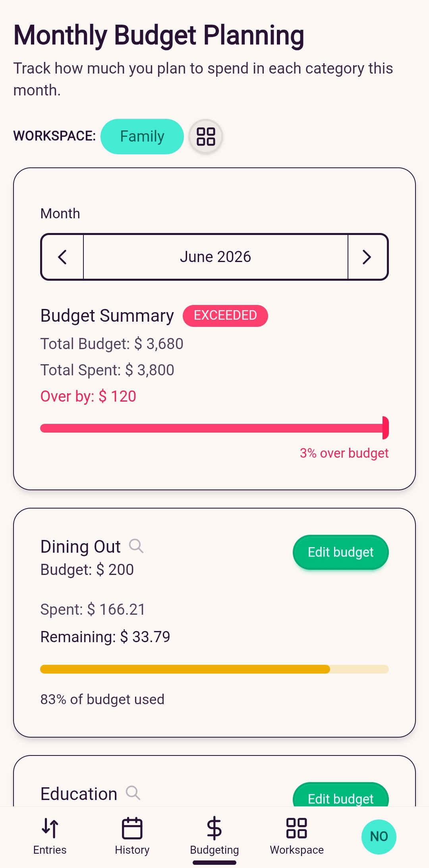Open the workspace grid switcher icon
This screenshot has height=868, width=429.
point(206,136)
